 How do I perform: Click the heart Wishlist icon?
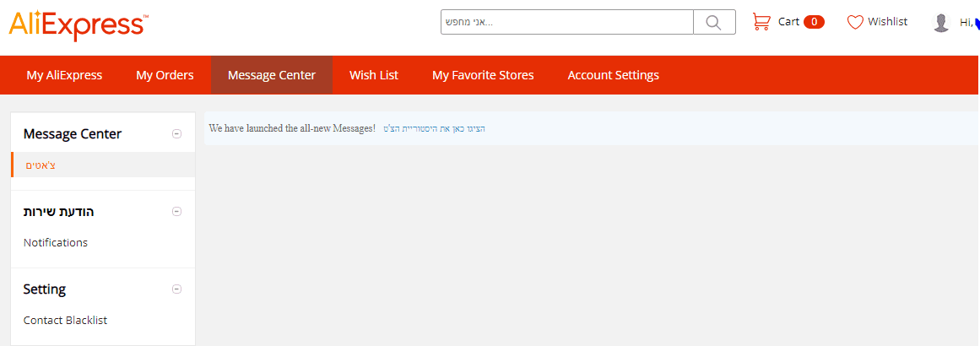(856, 22)
